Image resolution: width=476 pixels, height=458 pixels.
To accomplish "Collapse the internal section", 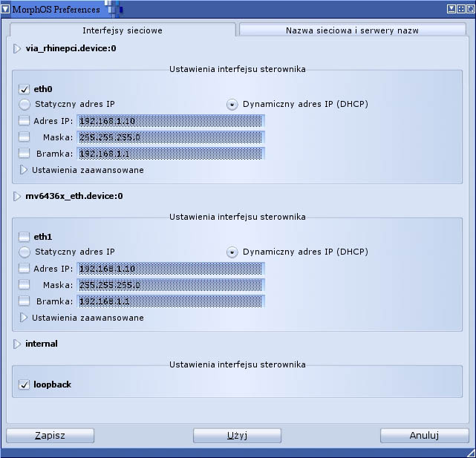I will [17, 344].
